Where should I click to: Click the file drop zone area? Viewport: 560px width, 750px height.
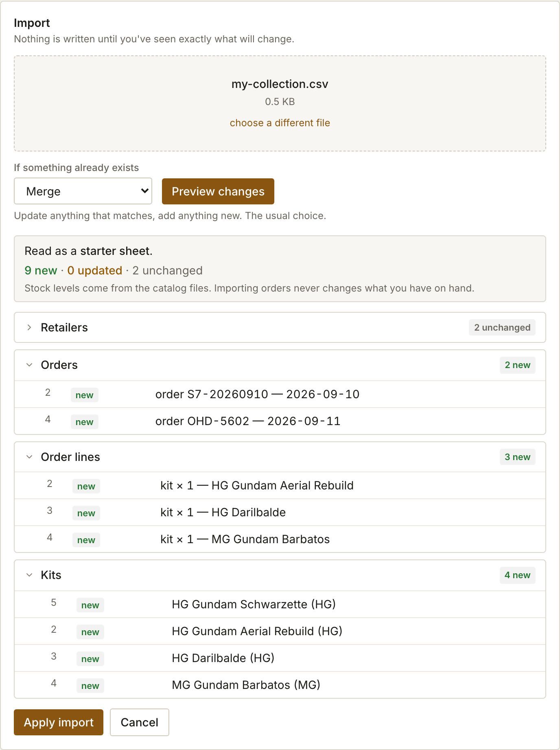280,103
